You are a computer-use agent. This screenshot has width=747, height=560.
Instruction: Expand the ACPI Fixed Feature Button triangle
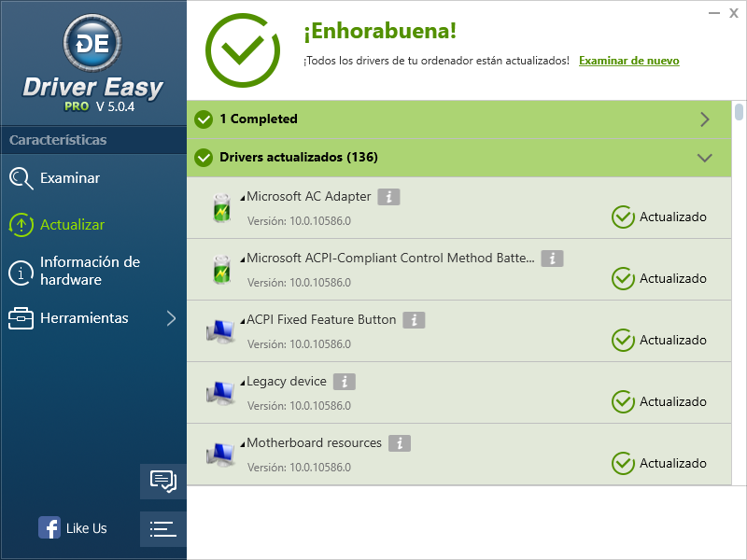coord(243,321)
